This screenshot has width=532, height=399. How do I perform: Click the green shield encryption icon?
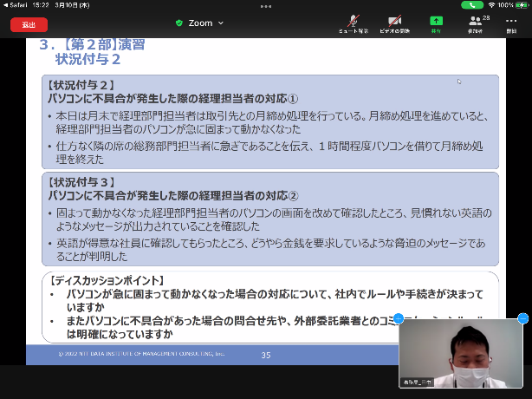[179, 23]
